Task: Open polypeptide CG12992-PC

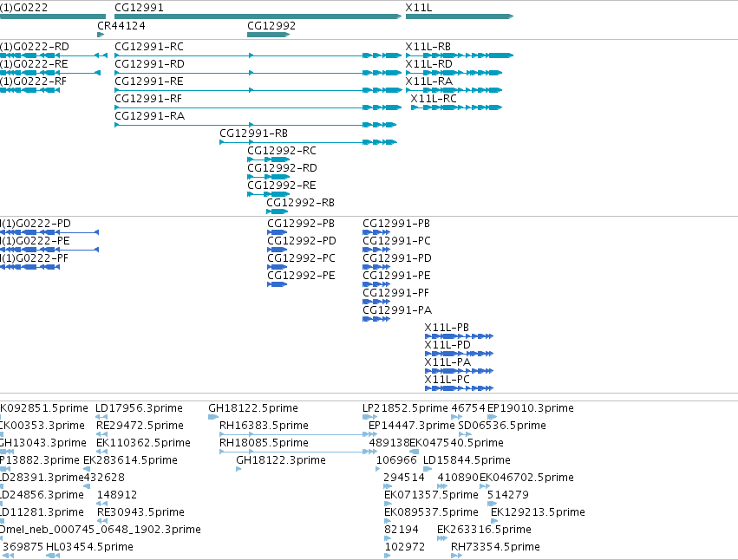Action: pos(301,258)
